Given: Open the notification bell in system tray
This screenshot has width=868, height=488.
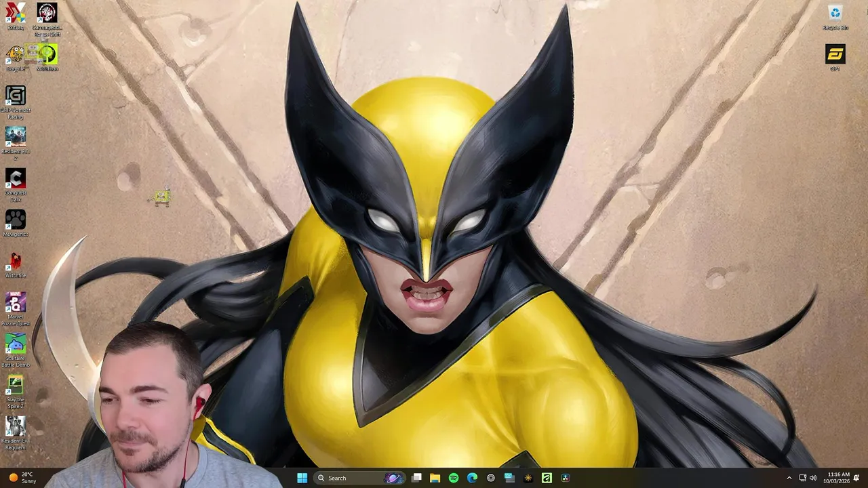Looking at the screenshot, I should (x=856, y=478).
